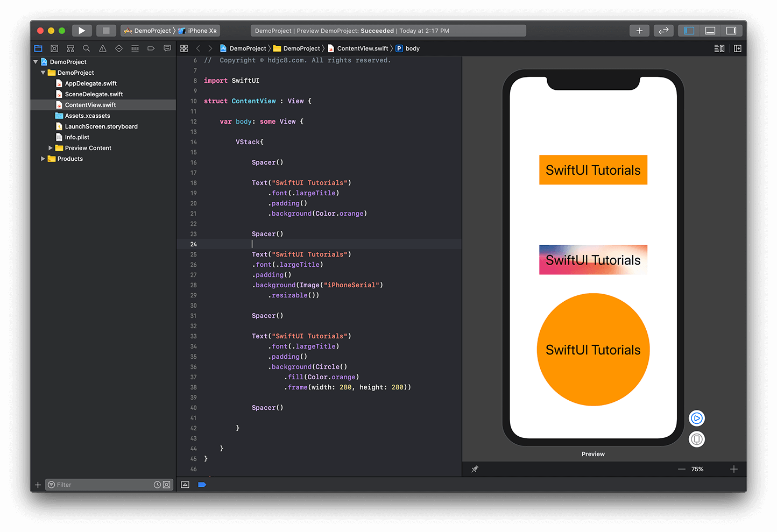Click DemoProject project in jump bar

tap(243, 48)
